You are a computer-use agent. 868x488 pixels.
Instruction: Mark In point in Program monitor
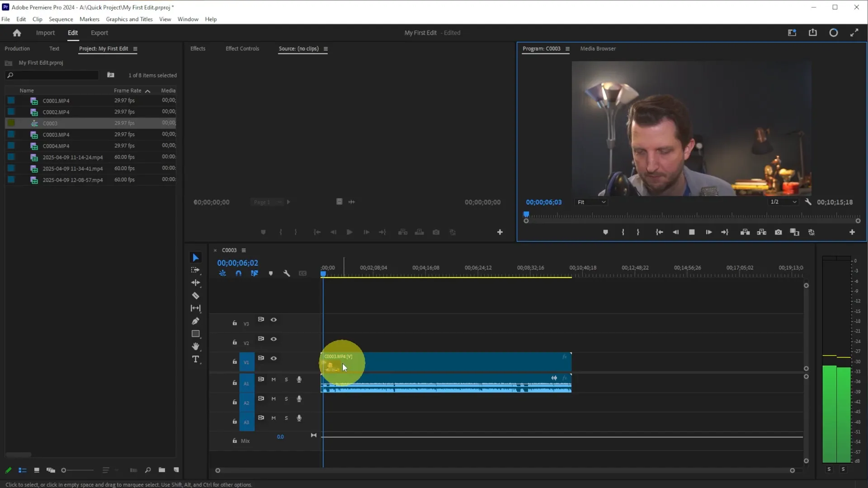tap(623, 232)
